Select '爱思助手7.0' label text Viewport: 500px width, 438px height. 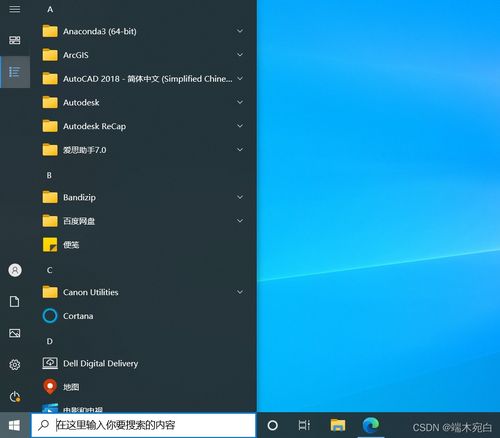85,150
